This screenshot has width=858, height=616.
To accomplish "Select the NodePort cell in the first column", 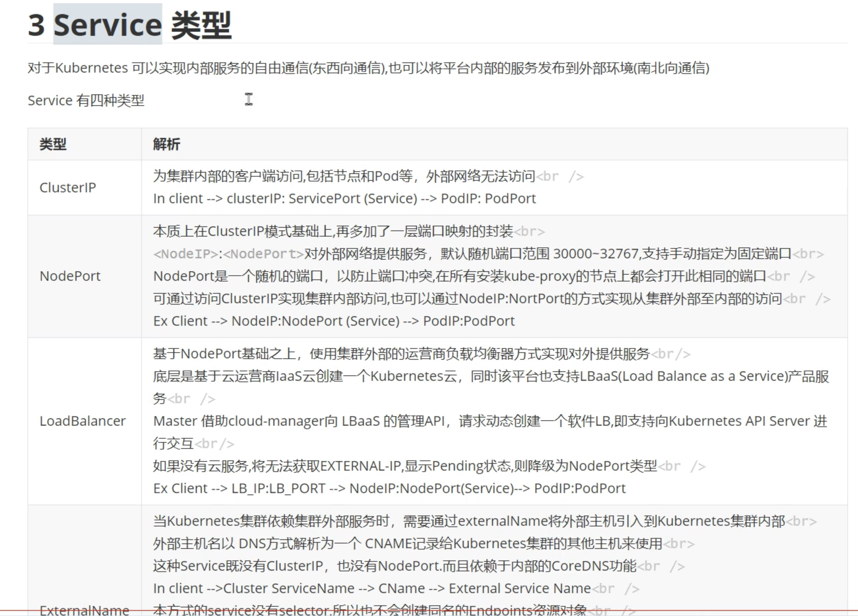I will [70, 276].
